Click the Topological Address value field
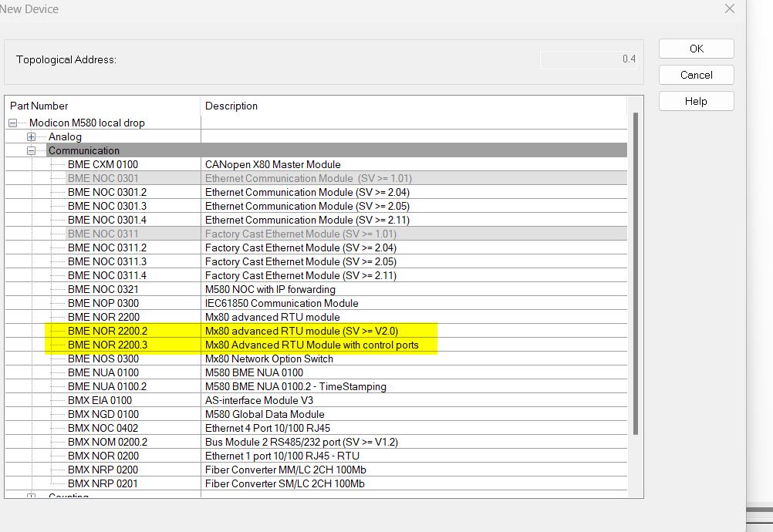The height and width of the screenshot is (532, 773). point(589,59)
